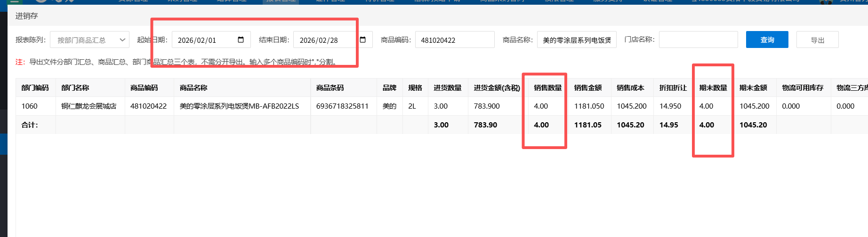Image resolution: width=868 pixels, height=237 pixels.
Task: Click the 进货金额(含税) column header
Action: pos(497,88)
